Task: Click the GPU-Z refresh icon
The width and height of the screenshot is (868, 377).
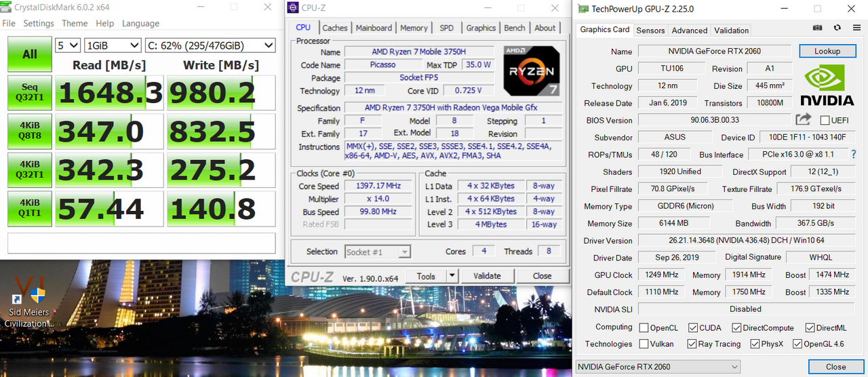Action: pyautogui.click(x=837, y=28)
